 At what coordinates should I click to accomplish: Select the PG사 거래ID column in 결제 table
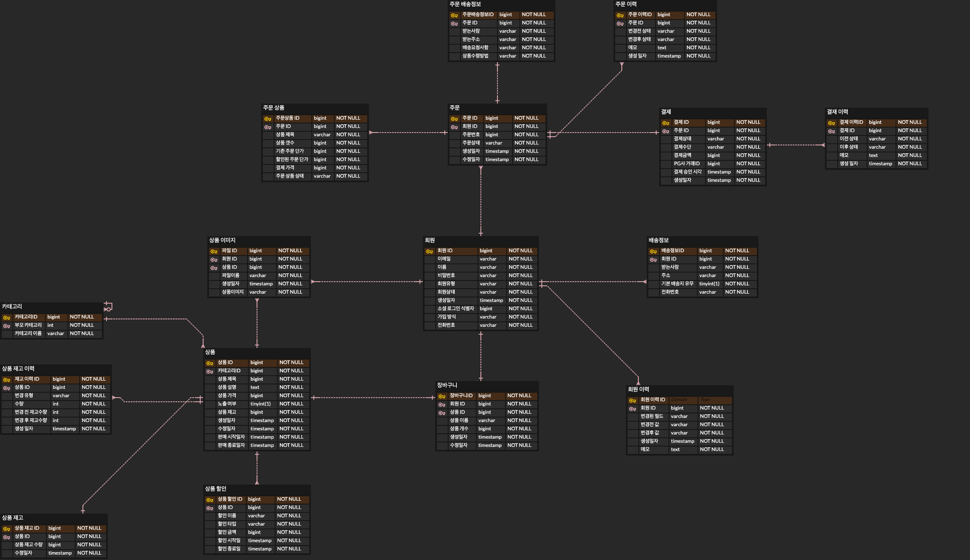(x=686, y=164)
